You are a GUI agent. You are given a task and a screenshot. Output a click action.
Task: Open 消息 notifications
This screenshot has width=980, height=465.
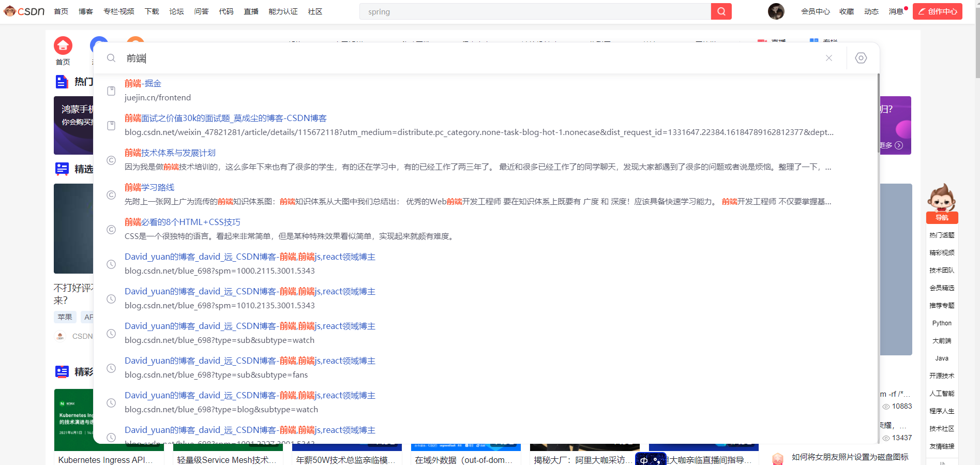coord(896,11)
